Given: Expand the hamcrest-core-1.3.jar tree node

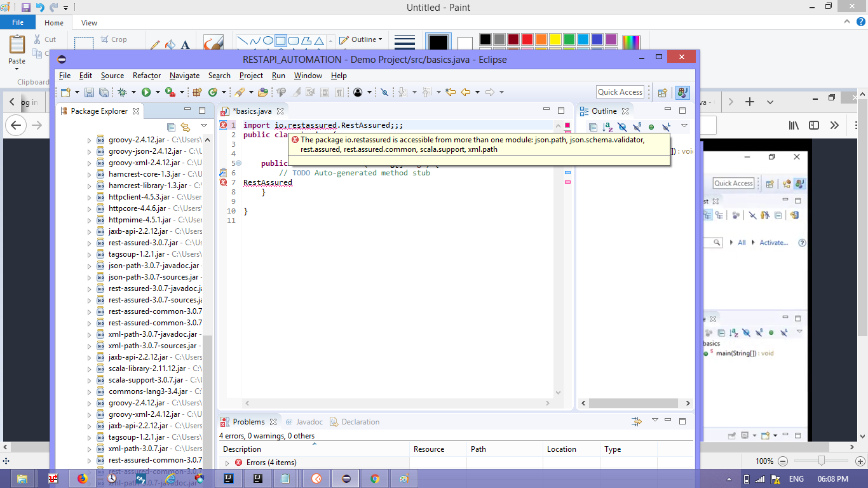Looking at the screenshot, I should pyautogui.click(x=90, y=174).
